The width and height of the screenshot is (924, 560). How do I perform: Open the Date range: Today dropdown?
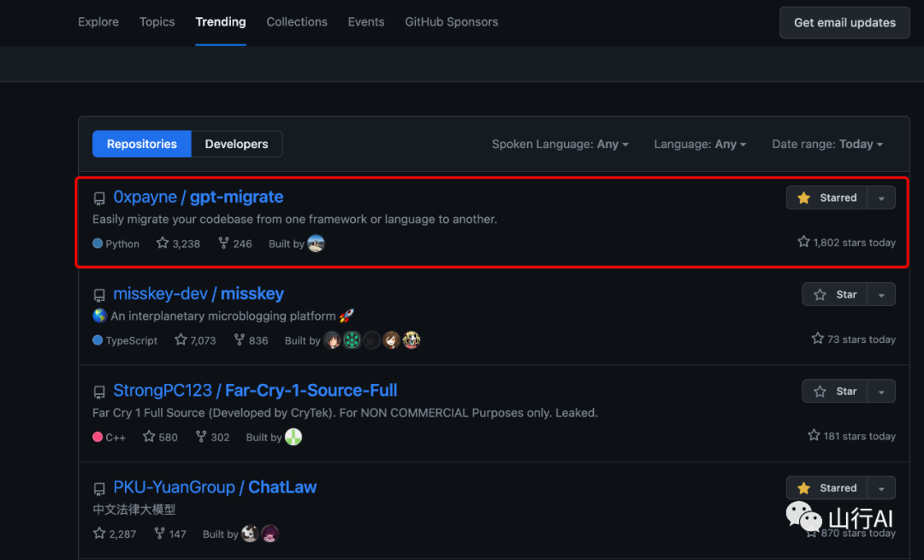(826, 144)
